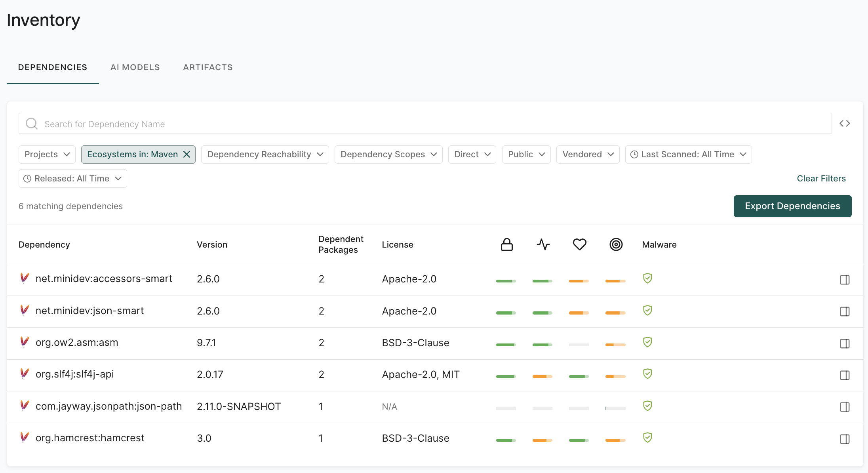
Task: Click the activity/maintenance score column icon
Action: (543, 244)
